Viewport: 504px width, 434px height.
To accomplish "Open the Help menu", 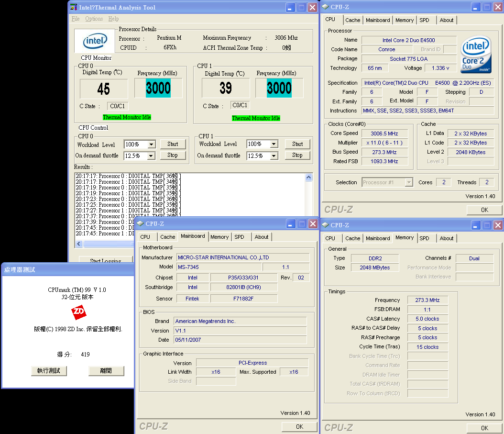I will tap(113, 19).
